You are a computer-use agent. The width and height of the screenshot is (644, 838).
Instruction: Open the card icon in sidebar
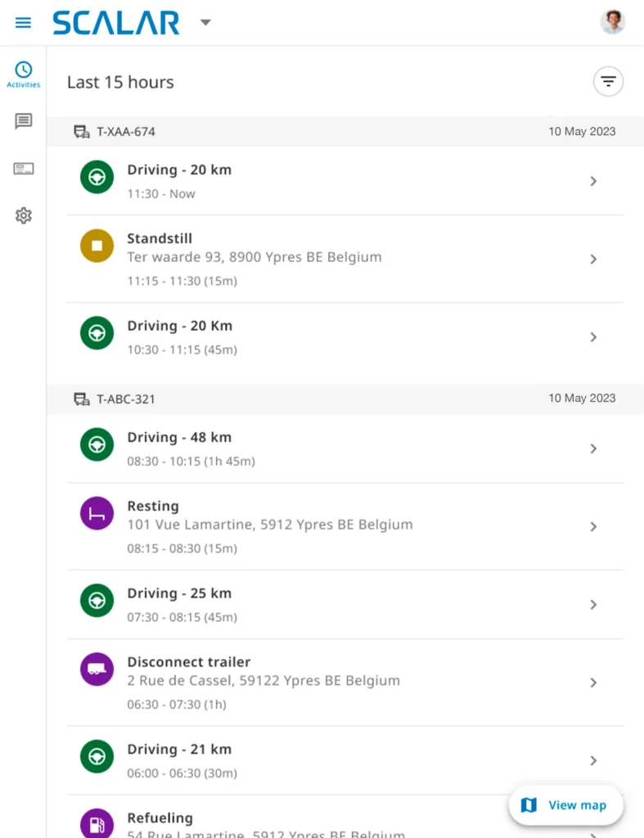click(23, 169)
